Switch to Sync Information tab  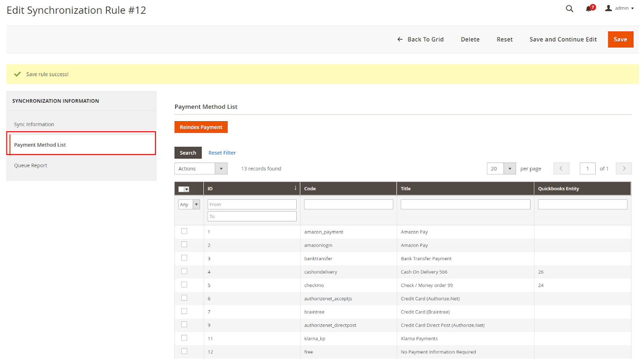click(x=34, y=124)
